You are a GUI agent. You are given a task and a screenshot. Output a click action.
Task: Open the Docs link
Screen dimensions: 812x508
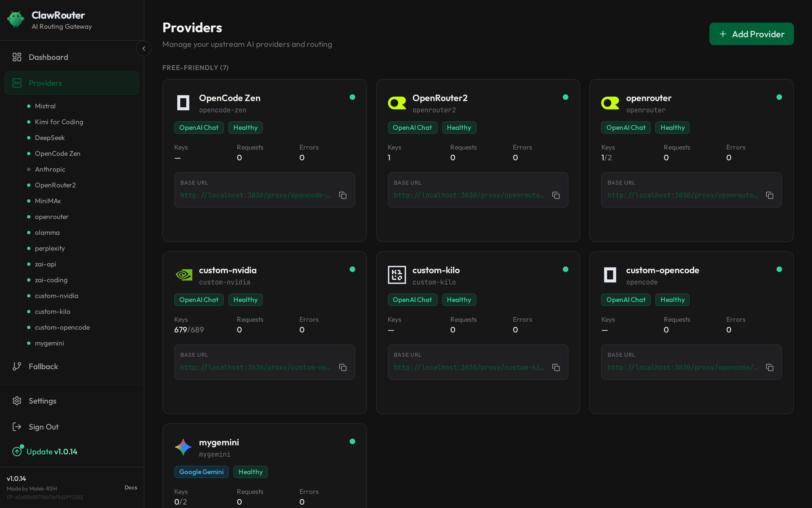tap(131, 487)
